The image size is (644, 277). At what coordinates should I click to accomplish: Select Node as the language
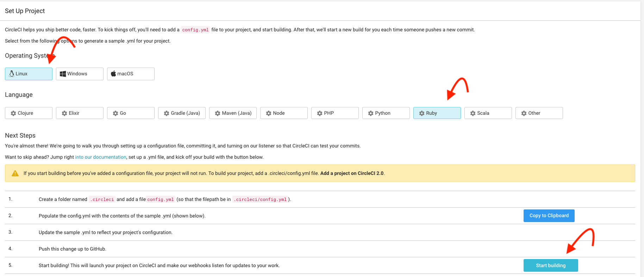pos(284,113)
